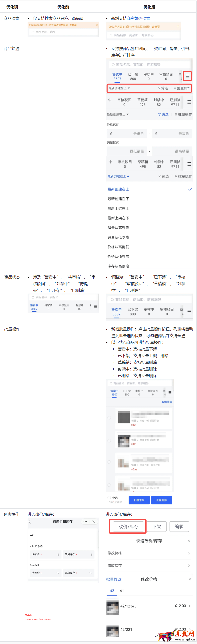This screenshot has width=197, height=644.
Task: Select the product radio for 库存 10
Action: click(109, 418)
